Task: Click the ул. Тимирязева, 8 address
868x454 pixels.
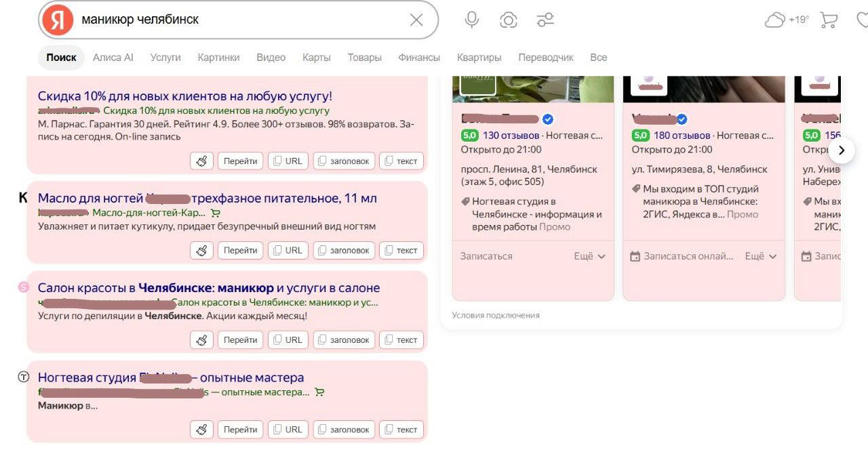Action: (x=700, y=169)
